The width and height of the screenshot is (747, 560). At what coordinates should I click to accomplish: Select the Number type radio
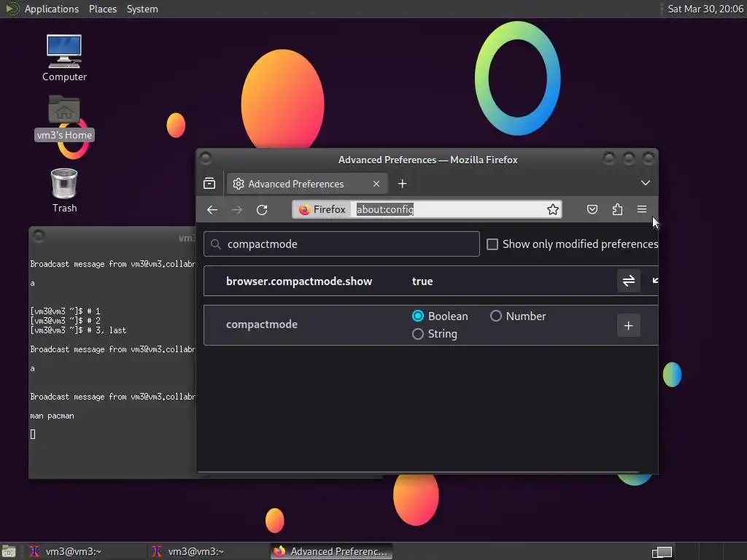click(496, 316)
